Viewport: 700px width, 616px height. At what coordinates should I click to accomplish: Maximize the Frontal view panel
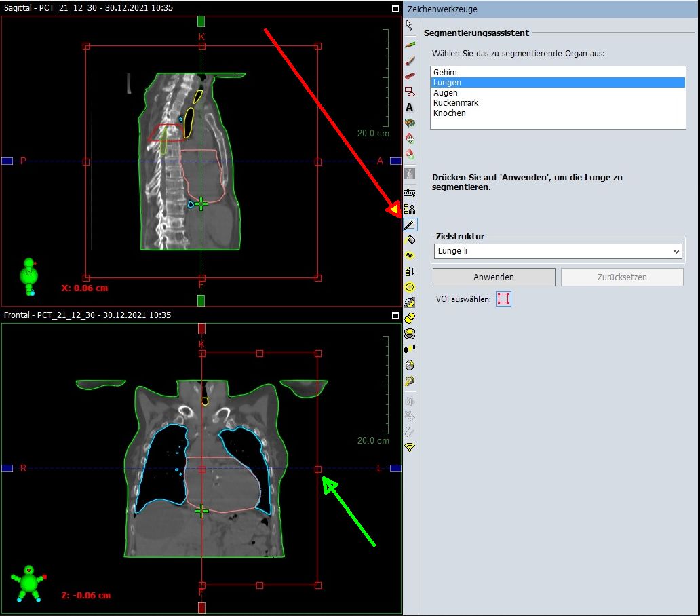(x=395, y=315)
